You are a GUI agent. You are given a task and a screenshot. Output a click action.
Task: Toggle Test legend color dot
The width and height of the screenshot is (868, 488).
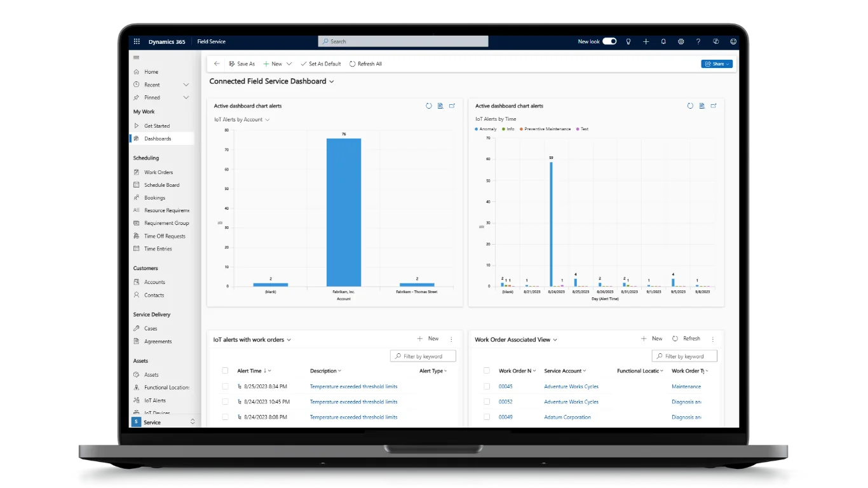(x=578, y=129)
